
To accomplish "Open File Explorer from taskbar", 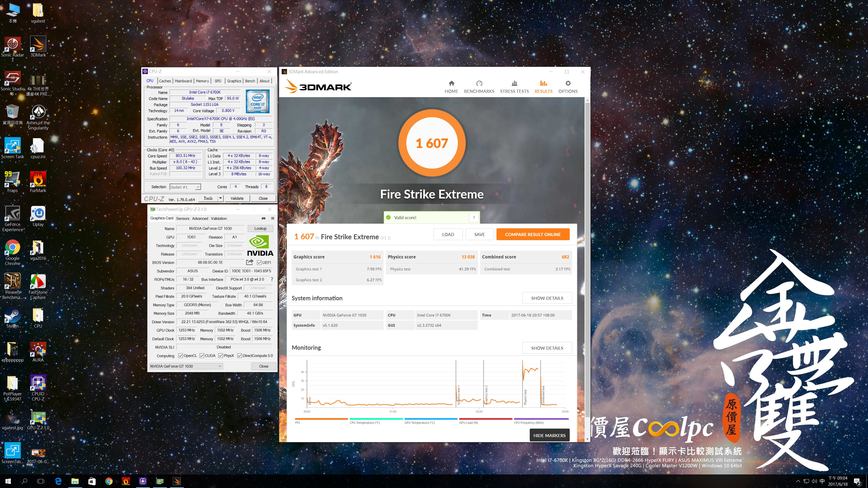I will click(x=75, y=481).
